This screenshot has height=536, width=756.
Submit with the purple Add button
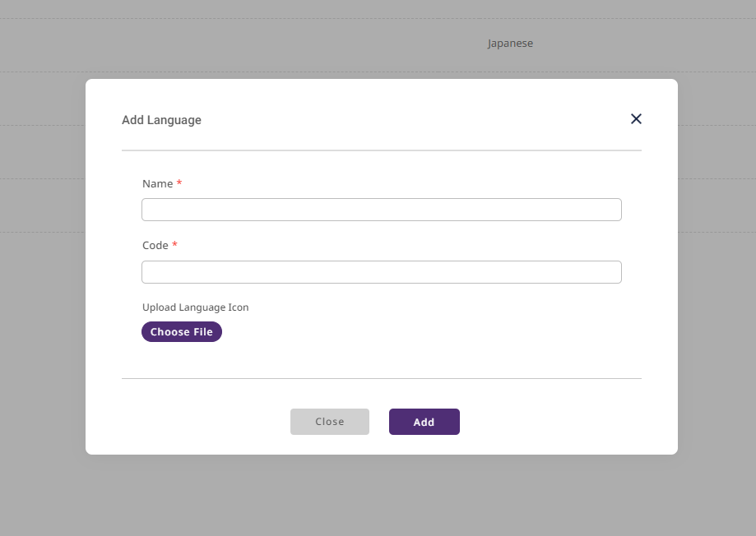tap(424, 422)
